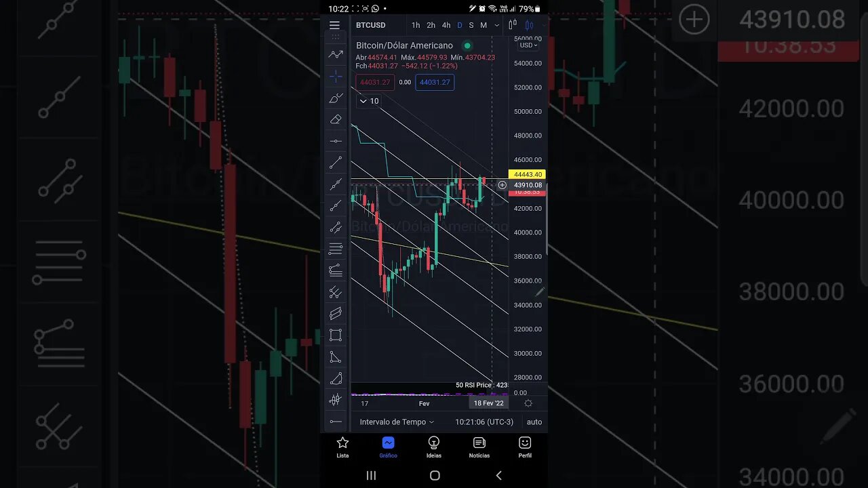
Task: Open the Lista tab
Action: pyautogui.click(x=342, y=447)
